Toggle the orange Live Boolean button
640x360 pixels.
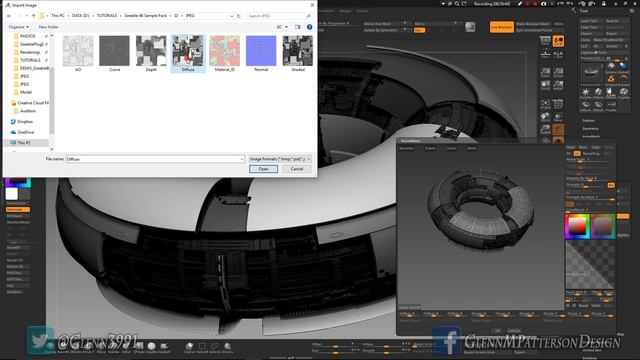pos(502,27)
